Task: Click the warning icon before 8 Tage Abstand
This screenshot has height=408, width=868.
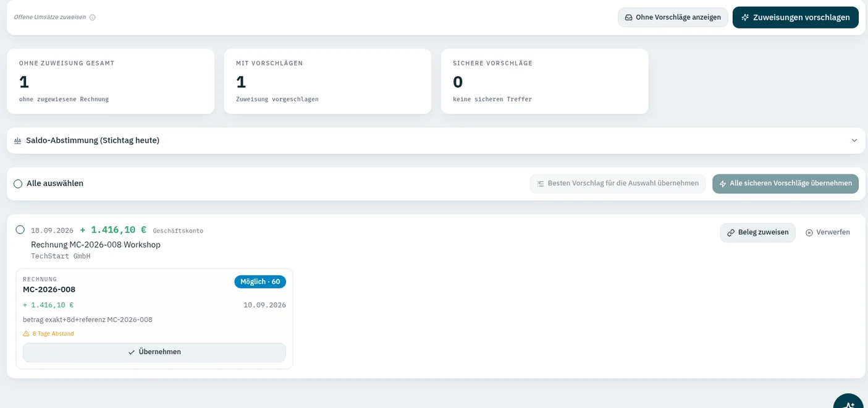Action: (26, 334)
